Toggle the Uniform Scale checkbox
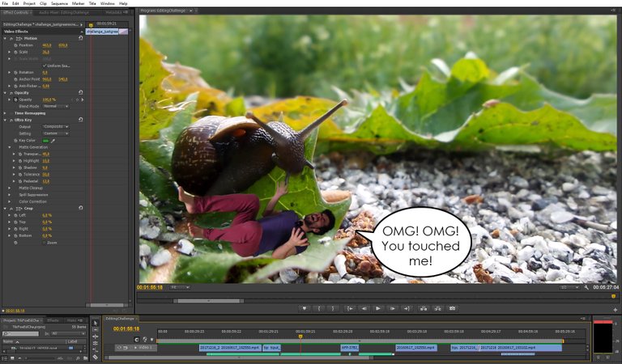The height and width of the screenshot is (364, 622). coord(45,66)
